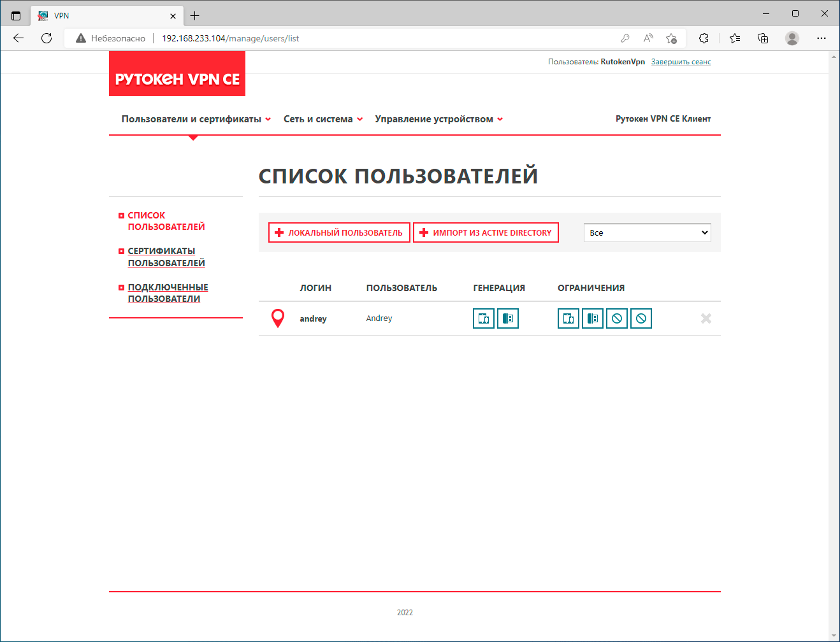Expand the Пользователи и сертификаты menu
This screenshot has height=642, width=840.
pyautogui.click(x=196, y=119)
